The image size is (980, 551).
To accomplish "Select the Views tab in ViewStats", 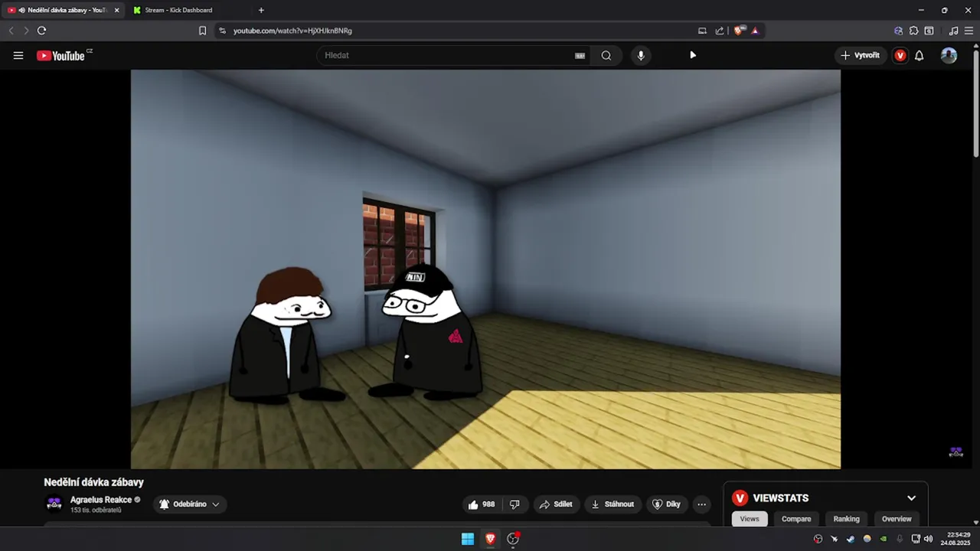I will tap(750, 519).
